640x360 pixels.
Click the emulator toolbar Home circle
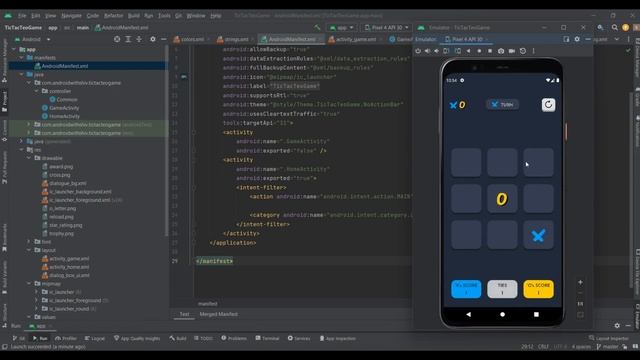tap(479, 51)
